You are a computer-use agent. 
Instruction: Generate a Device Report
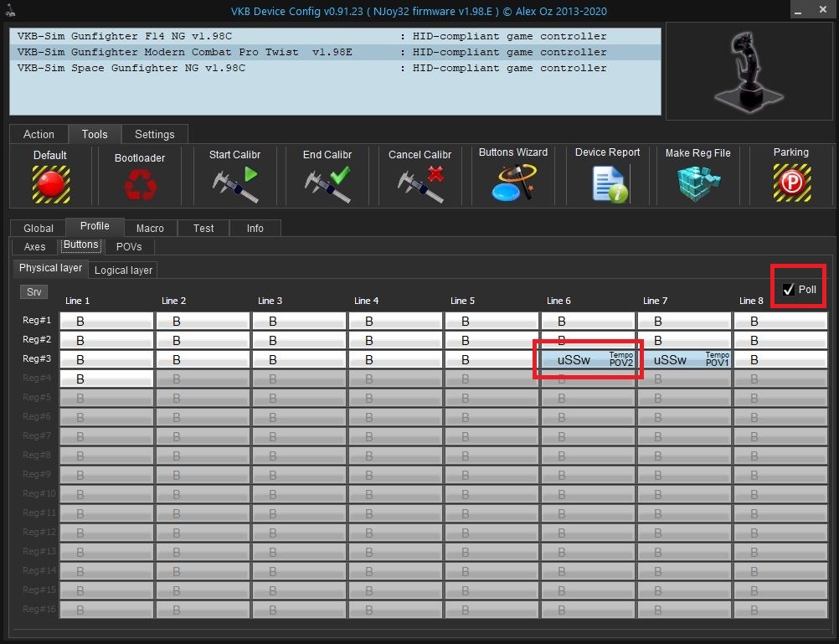click(x=610, y=184)
